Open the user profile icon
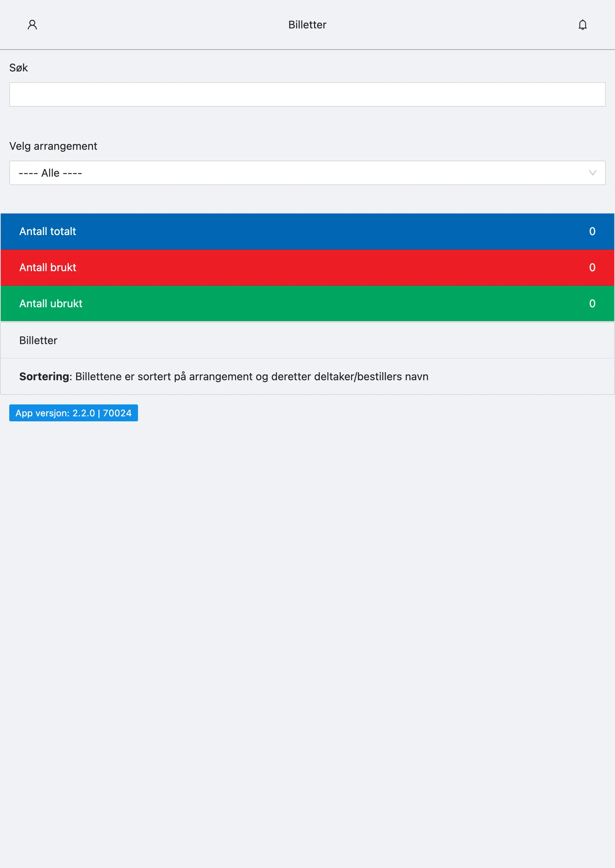The width and height of the screenshot is (615, 868). 32,25
